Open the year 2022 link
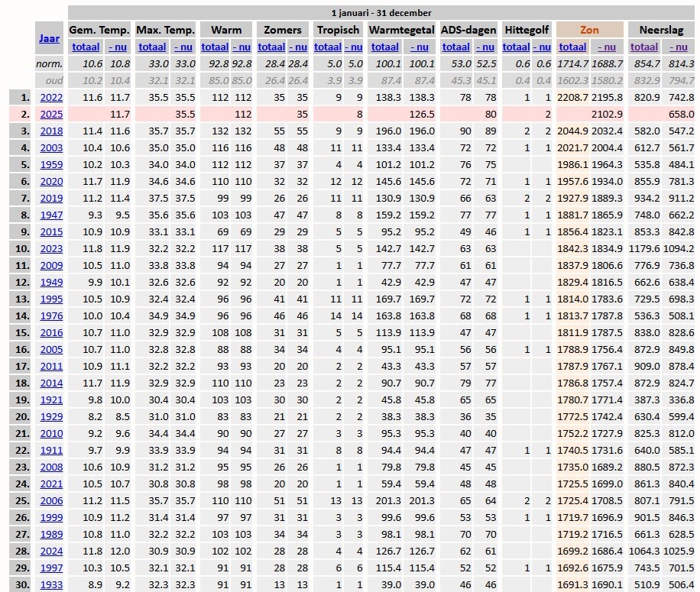Screen dimensions: 700x592 coord(51,98)
